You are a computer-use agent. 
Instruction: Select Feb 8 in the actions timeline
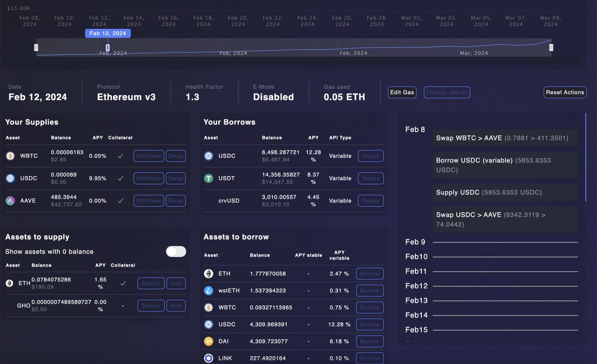tap(415, 130)
